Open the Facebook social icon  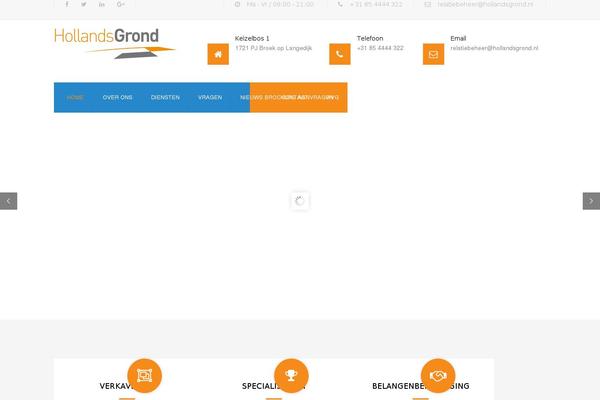click(x=67, y=4)
